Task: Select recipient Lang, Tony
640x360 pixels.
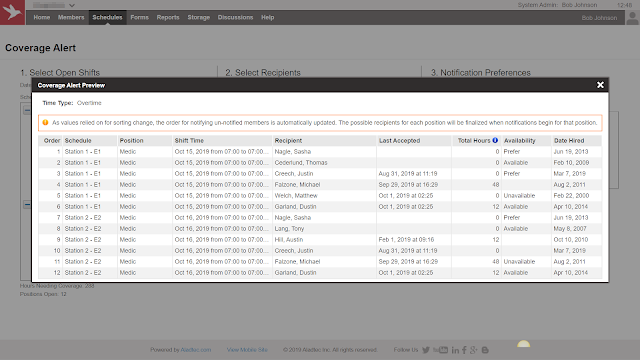Action: (289, 229)
